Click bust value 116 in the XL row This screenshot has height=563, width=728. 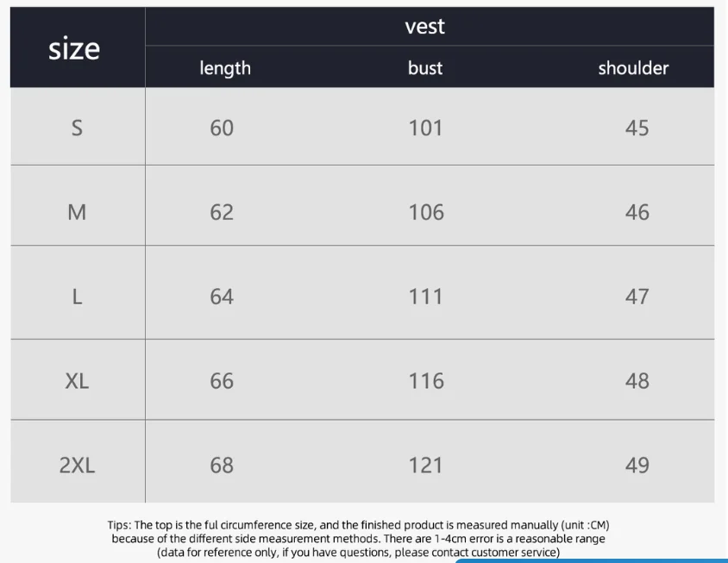tap(426, 381)
